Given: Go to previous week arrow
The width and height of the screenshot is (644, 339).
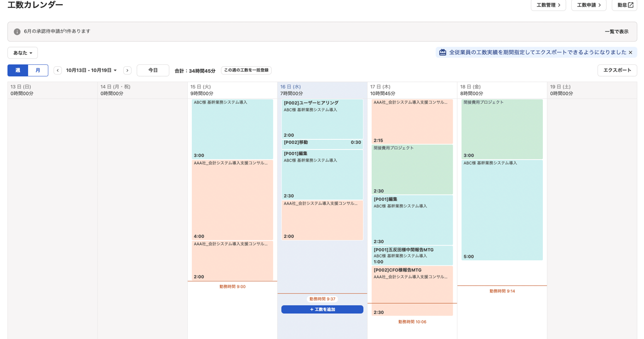Looking at the screenshot, I should click(x=57, y=70).
